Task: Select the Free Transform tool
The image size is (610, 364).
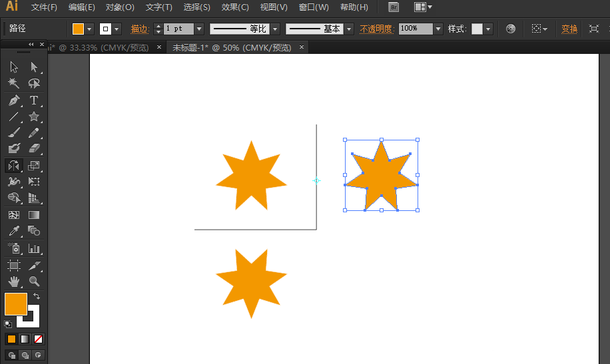Action: 34,182
